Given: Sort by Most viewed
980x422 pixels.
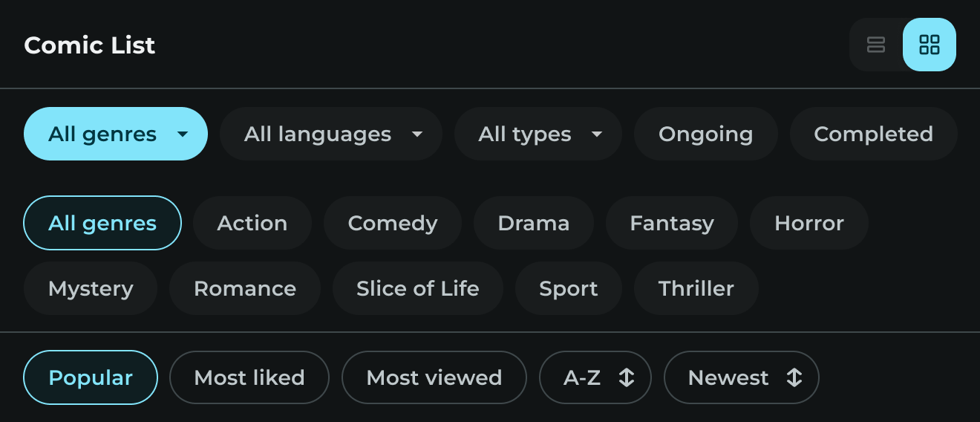Looking at the screenshot, I should point(434,377).
